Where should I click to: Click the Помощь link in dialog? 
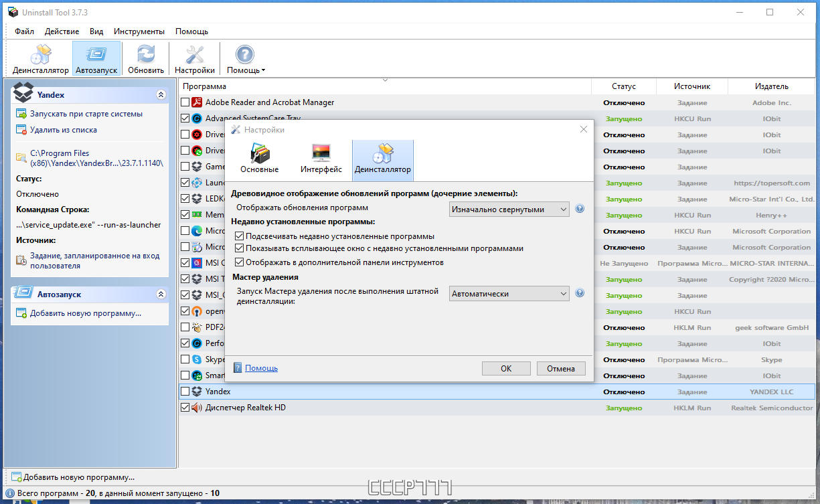(261, 368)
